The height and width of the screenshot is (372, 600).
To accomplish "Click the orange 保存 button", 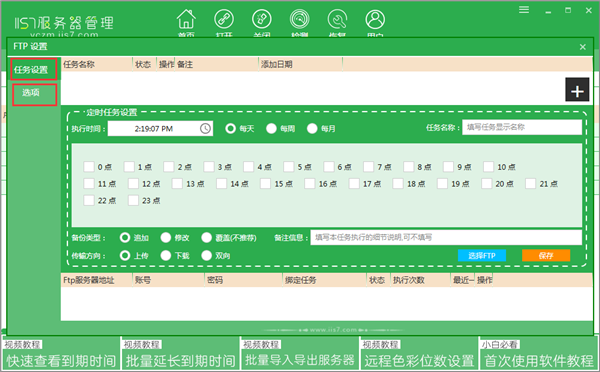I will [x=546, y=255].
